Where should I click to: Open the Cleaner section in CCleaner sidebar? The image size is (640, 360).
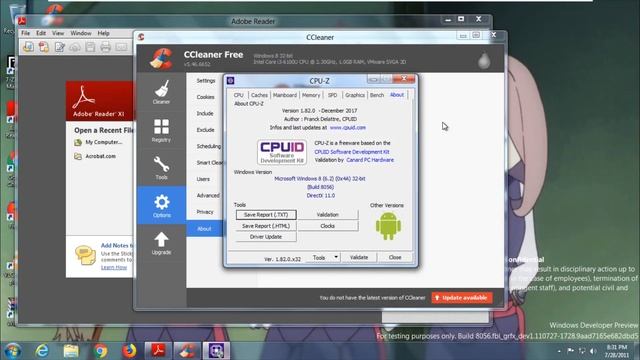(x=162, y=92)
